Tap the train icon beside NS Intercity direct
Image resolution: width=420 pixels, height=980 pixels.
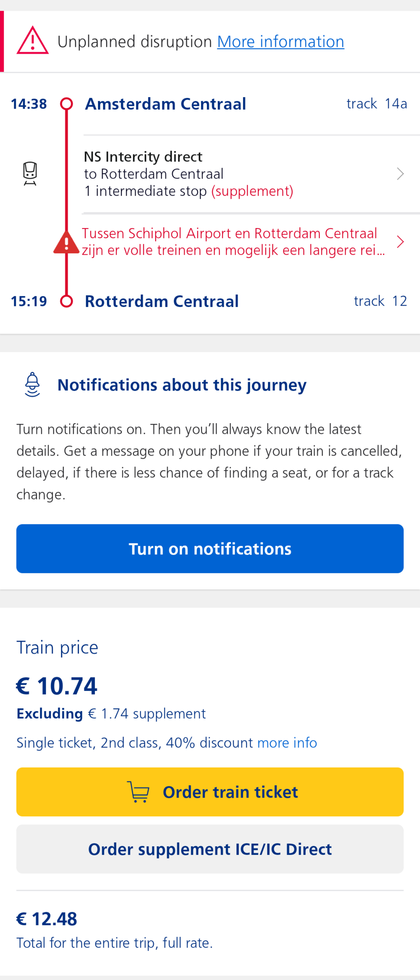tap(30, 173)
